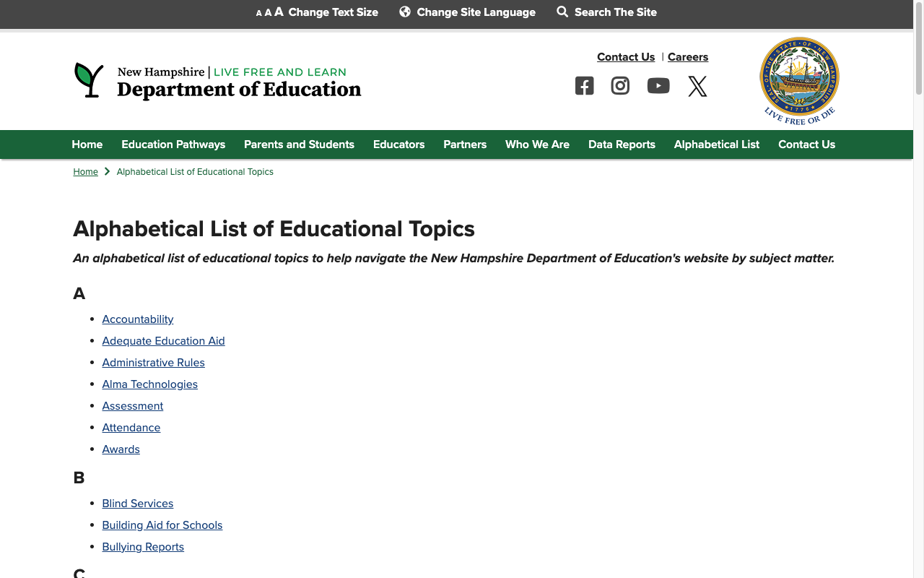Image resolution: width=924 pixels, height=578 pixels.
Task: Open the Awards link
Action: [121, 449]
